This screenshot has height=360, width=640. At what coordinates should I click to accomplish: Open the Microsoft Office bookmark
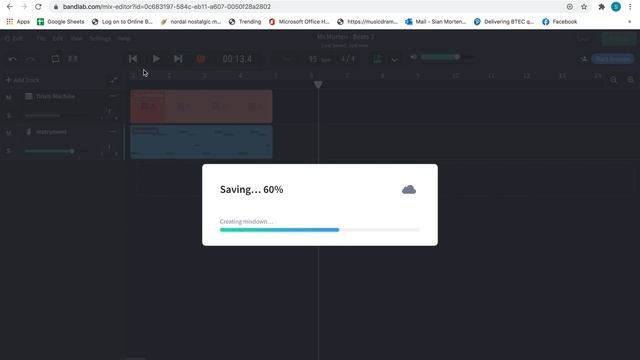pos(299,22)
